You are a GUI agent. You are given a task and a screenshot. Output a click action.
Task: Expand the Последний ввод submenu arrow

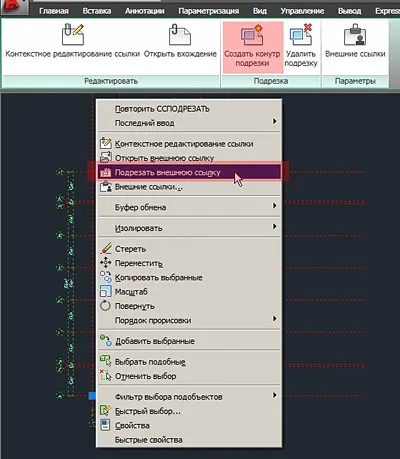click(274, 121)
